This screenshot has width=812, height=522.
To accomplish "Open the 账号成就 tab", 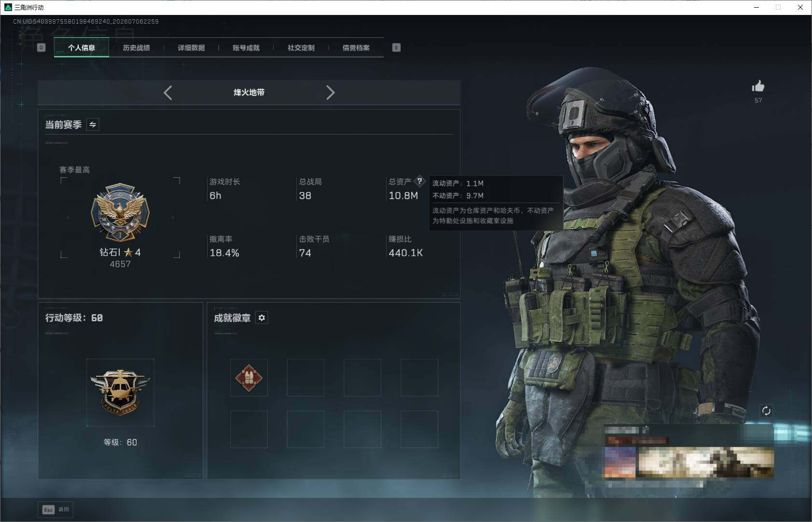I will (246, 48).
